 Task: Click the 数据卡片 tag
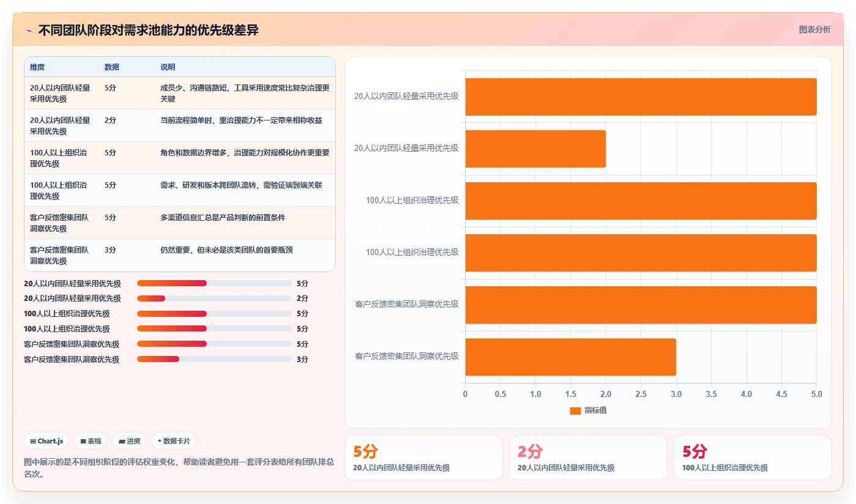[x=174, y=441]
